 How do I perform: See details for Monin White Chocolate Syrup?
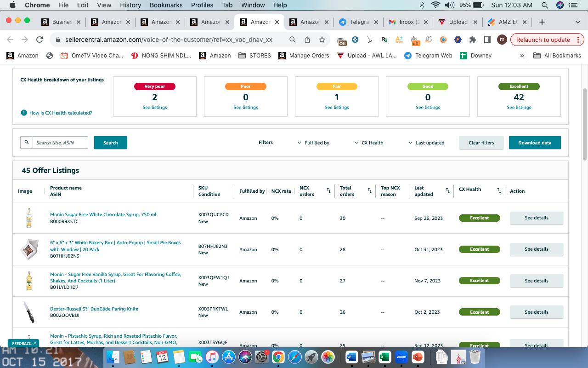537,218
